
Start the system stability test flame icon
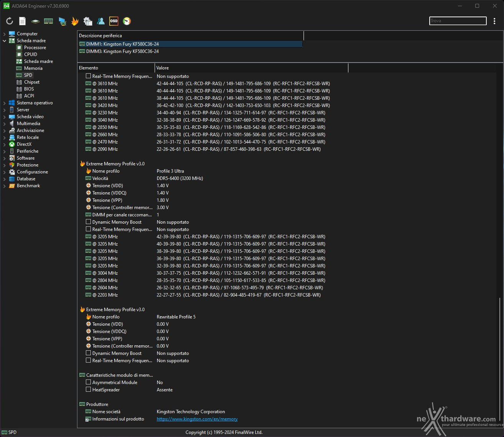[75, 21]
